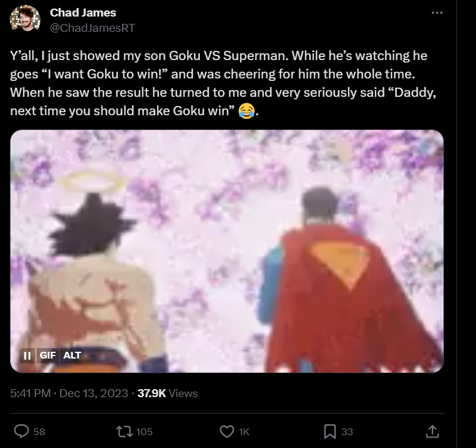Click the 1K likes count
The image size is (476, 448).
244,431
